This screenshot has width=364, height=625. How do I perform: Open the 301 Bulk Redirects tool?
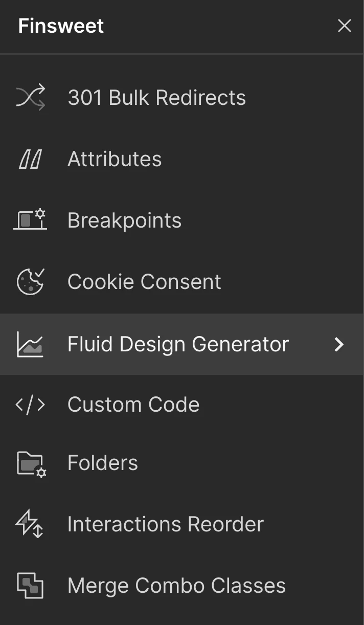click(156, 97)
